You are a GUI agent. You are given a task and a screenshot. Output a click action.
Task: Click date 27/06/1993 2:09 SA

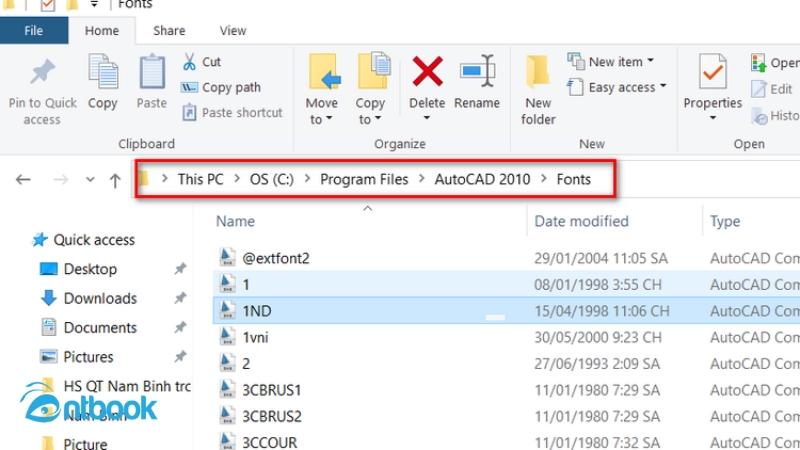point(597,364)
